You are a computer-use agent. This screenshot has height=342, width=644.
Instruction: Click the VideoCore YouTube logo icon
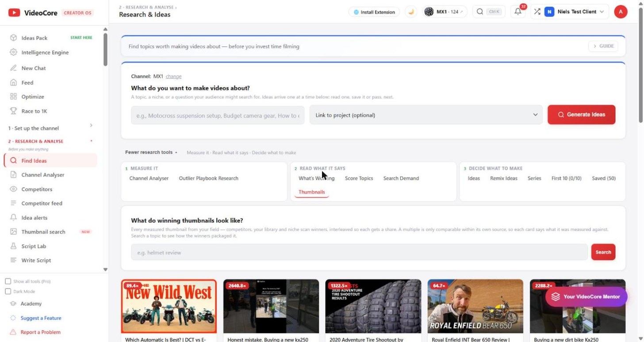pyautogui.click(x=14, y=13)
